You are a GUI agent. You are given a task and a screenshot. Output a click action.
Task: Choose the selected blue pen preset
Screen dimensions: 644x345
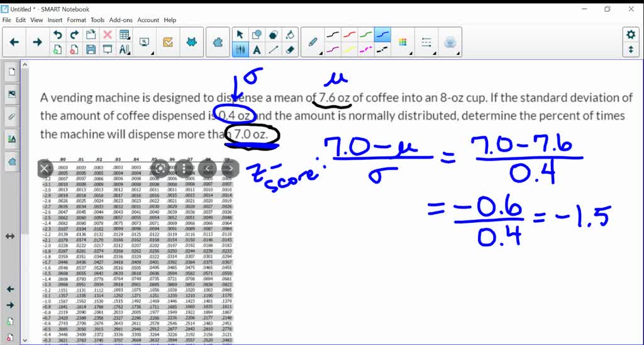pos(382,35)
